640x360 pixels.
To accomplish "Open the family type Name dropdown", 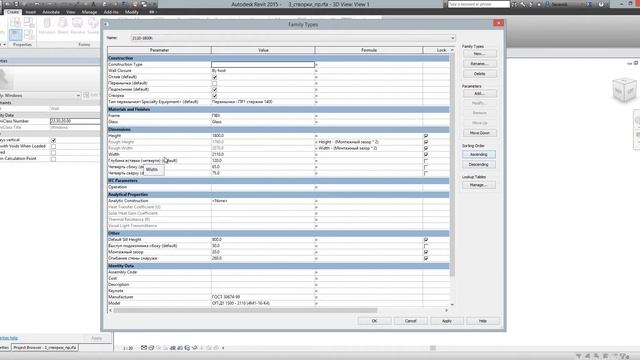I will pos(452,38).
